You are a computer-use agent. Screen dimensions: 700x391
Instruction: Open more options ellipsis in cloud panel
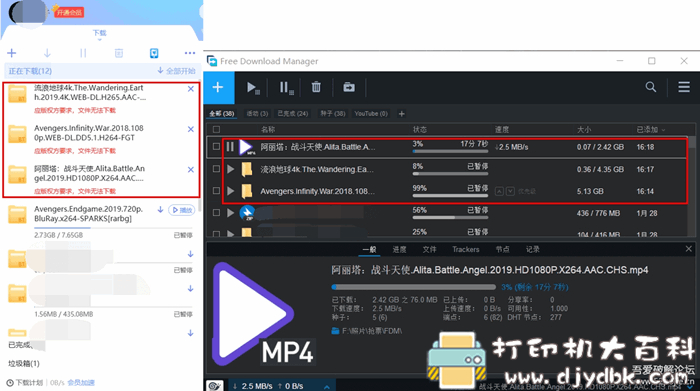pos(190,53)
